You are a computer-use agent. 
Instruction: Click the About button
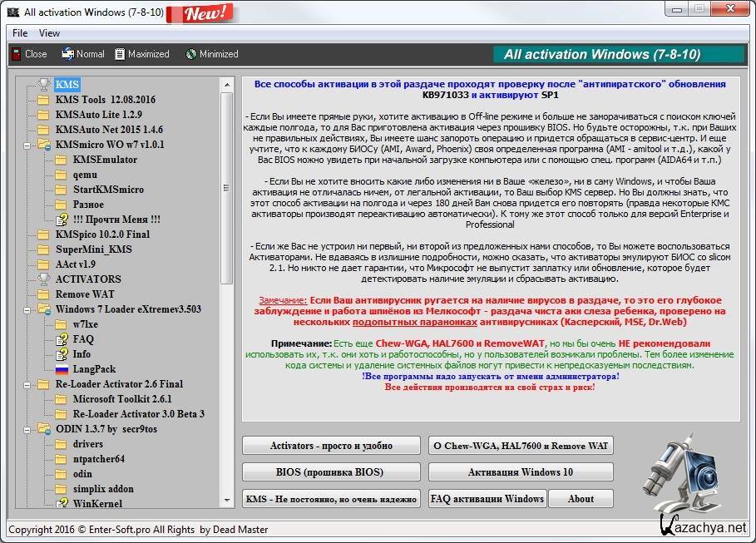coord(581,499)
